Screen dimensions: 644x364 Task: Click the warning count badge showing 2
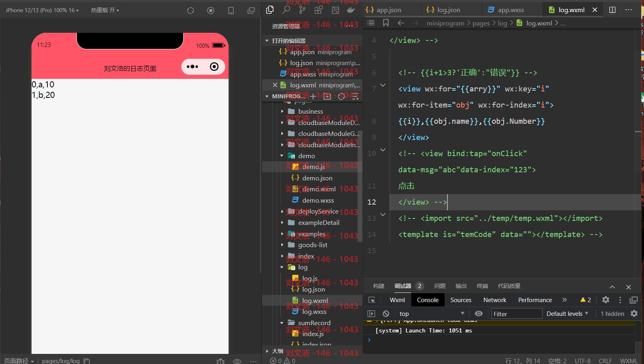coord(585,300)
